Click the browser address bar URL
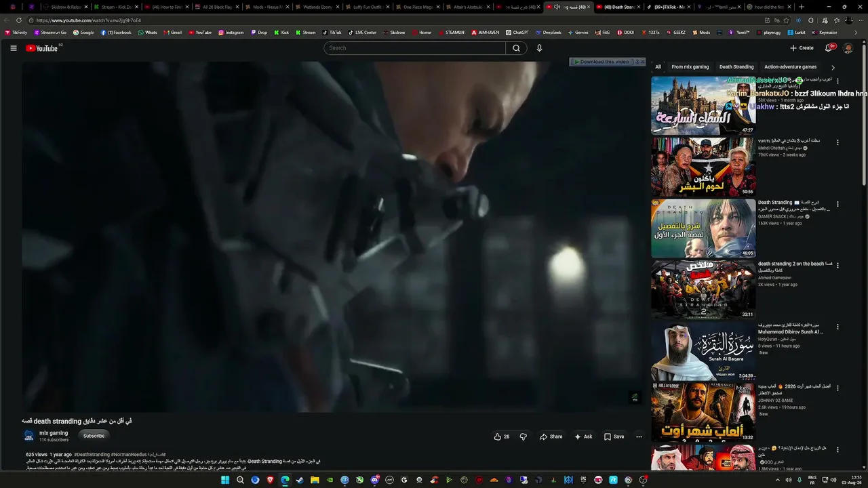This screenshot has height=488, width=868. pyautogui.click(x=89, y=20)
